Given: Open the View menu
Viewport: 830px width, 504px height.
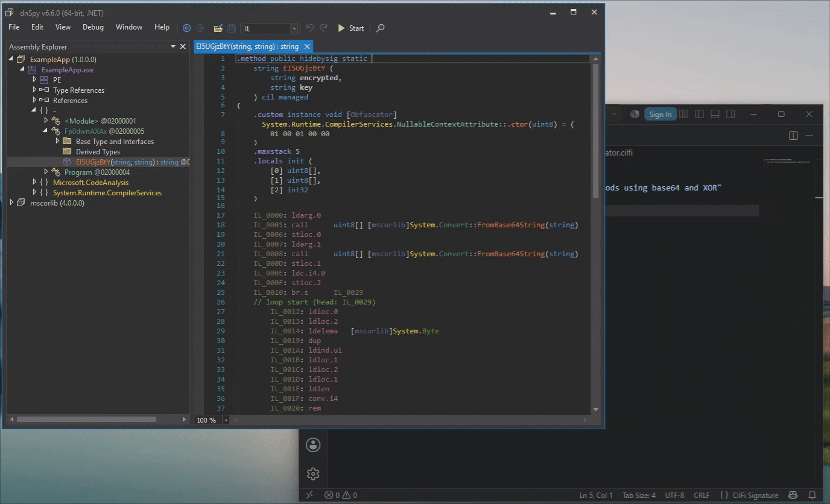Looking at the screenshot, I should (63, 27).
